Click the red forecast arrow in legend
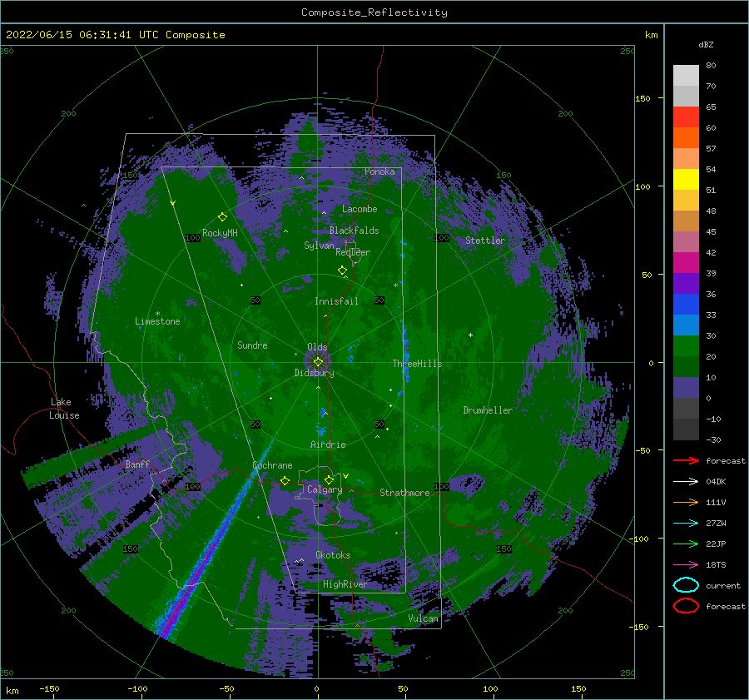This screenshot has width=749, height=700. click(686, 460)
